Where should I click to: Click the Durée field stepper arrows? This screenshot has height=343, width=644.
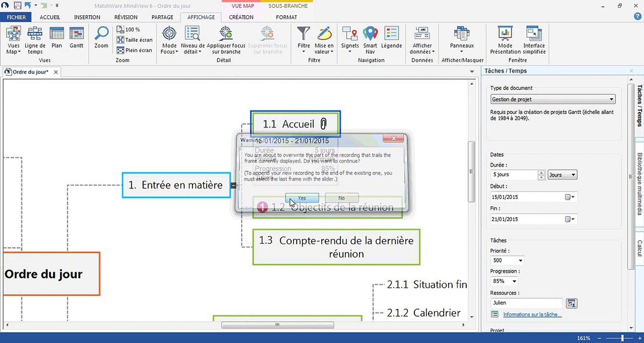[x=541, y=175]
